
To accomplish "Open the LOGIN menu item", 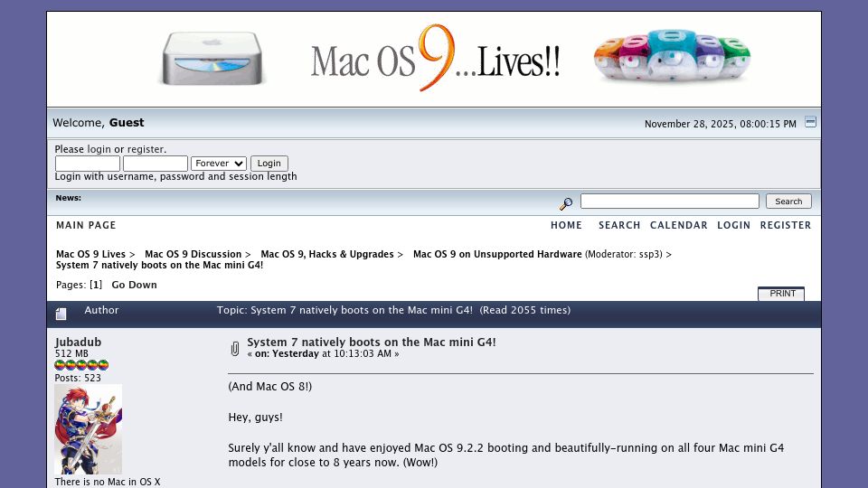I will coord(734,225).
